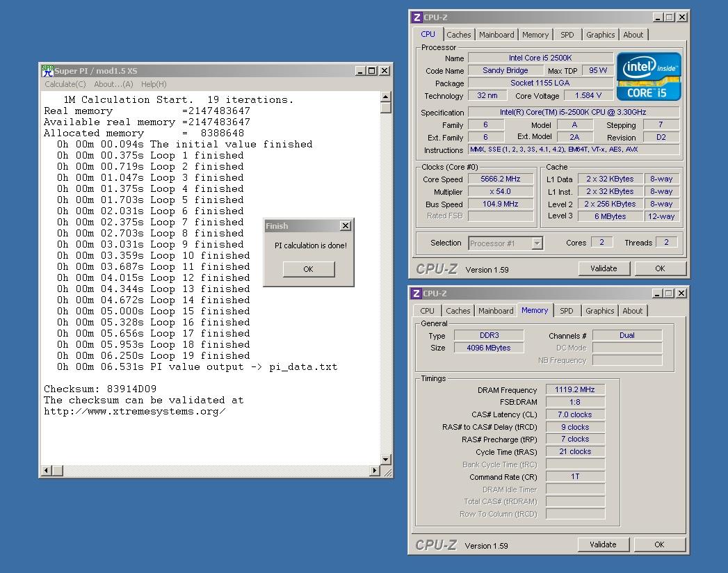728x573 pixels.
Task: Minimize the Super PI window
Action: (360, 70)
